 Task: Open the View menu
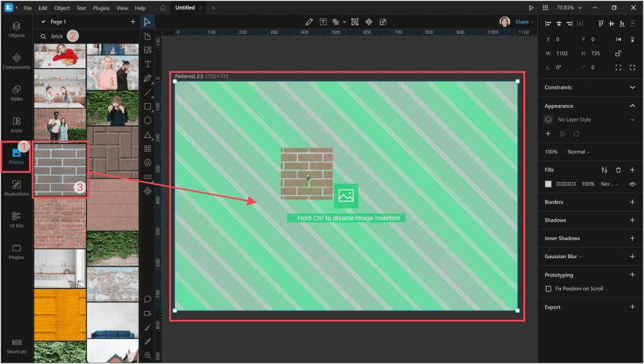(x=122, y=8)
